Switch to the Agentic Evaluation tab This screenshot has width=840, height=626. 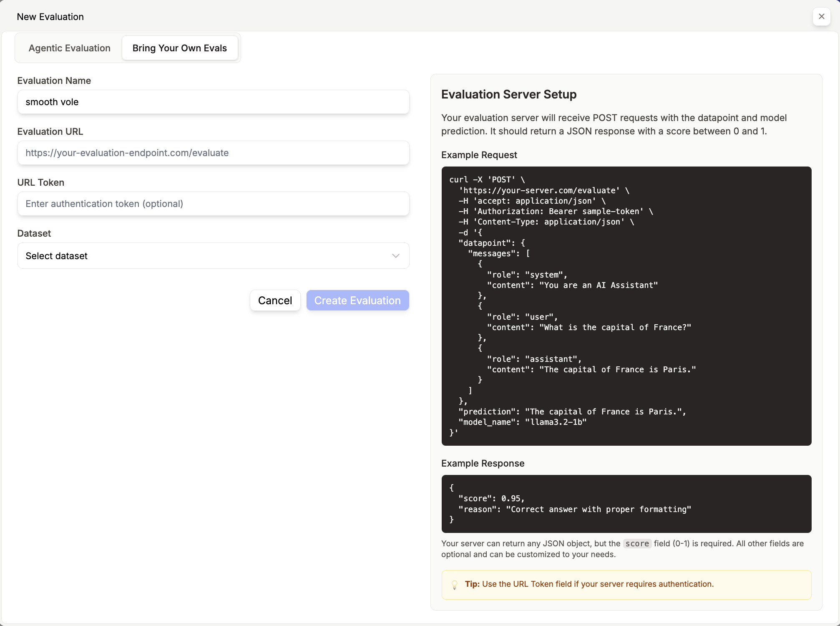coord(70,48)
